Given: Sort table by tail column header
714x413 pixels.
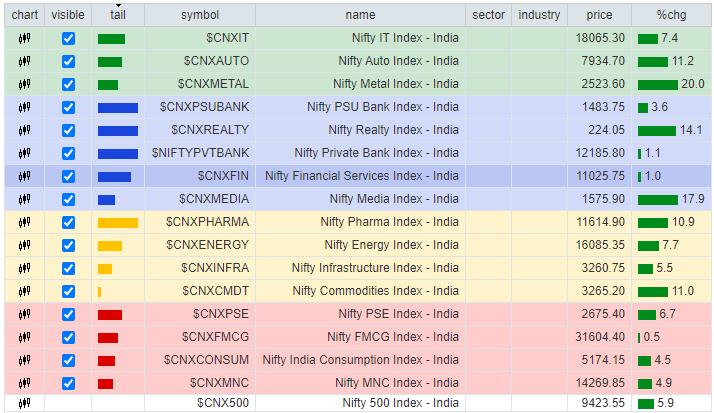Looking at the screenshot, I should [x=117, y=15].
